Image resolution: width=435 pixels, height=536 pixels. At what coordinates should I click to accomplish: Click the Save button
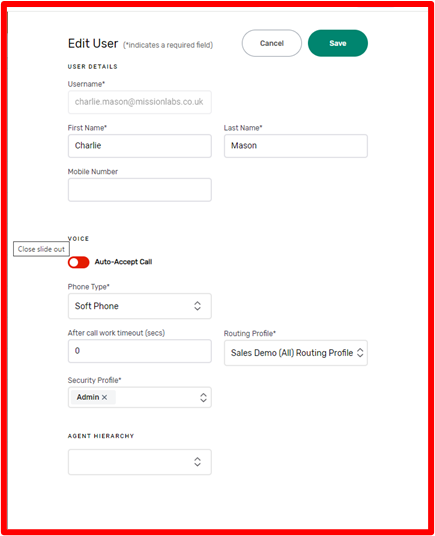pyautogui.click(x=338, y=43)
